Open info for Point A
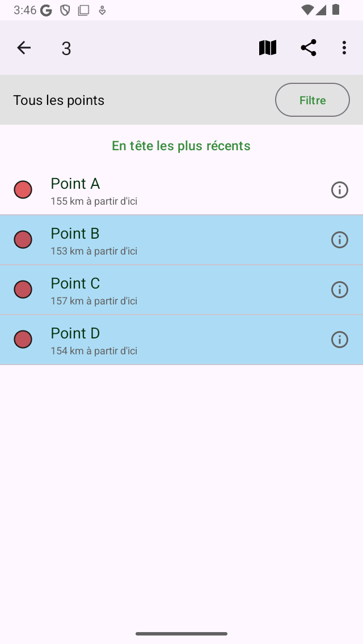Screen dimensions: 363x644 click(x=339, y=190)
